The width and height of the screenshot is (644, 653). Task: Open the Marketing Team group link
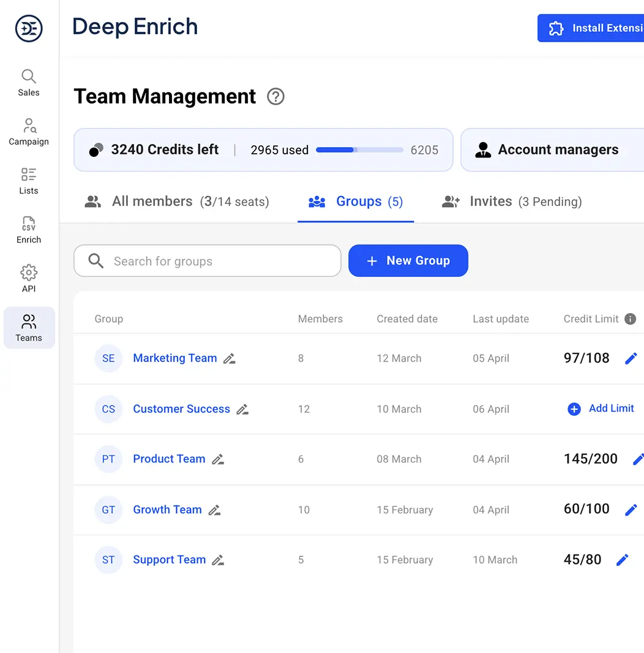[175, 358]
